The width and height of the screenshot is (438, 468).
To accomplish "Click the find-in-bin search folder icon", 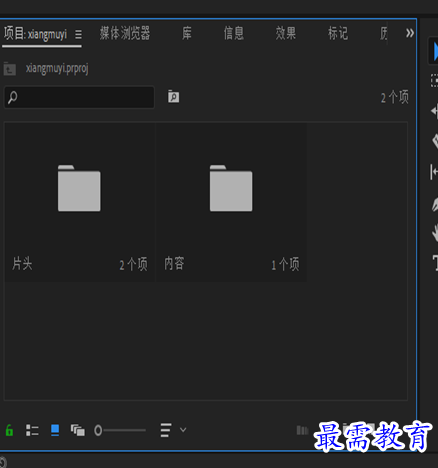I will [x=173, y=97].
